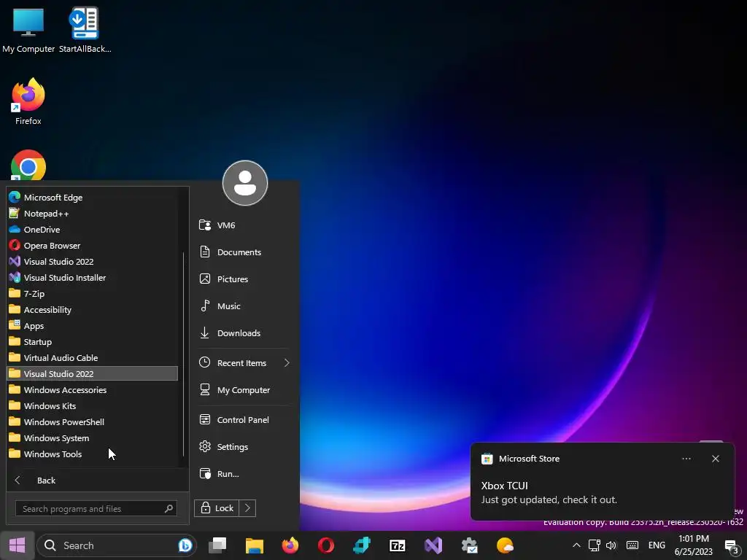
Task: Click the volume speaker icon
Action: coord(611,545)
